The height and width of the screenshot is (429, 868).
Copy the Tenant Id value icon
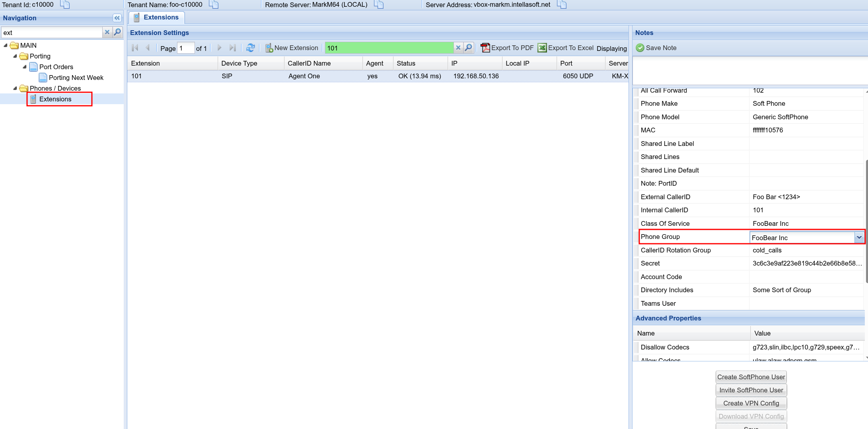[x=65, y=5]
